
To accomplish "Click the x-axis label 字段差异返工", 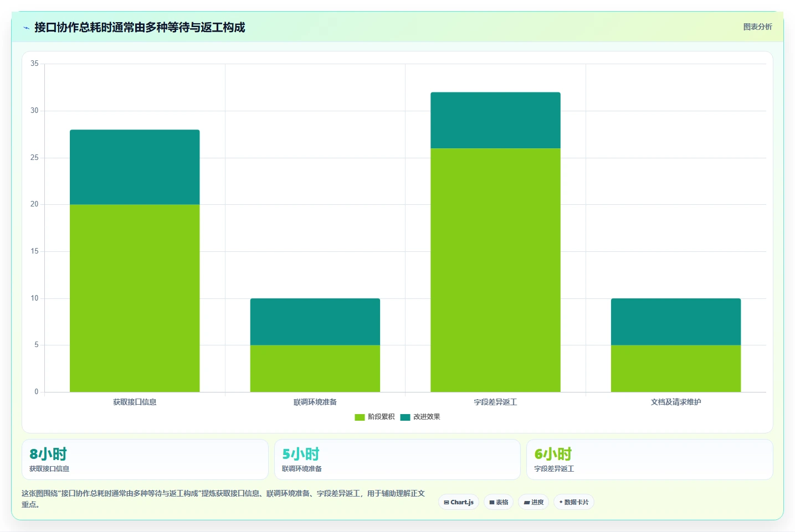I will coord(495,402).
